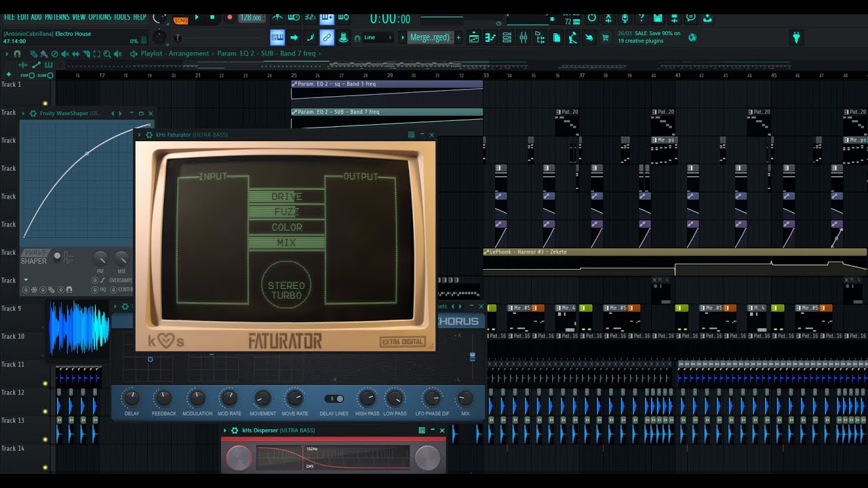Enable auto scrolling arrow icon

pyautogui.click(x=294, y=37)
